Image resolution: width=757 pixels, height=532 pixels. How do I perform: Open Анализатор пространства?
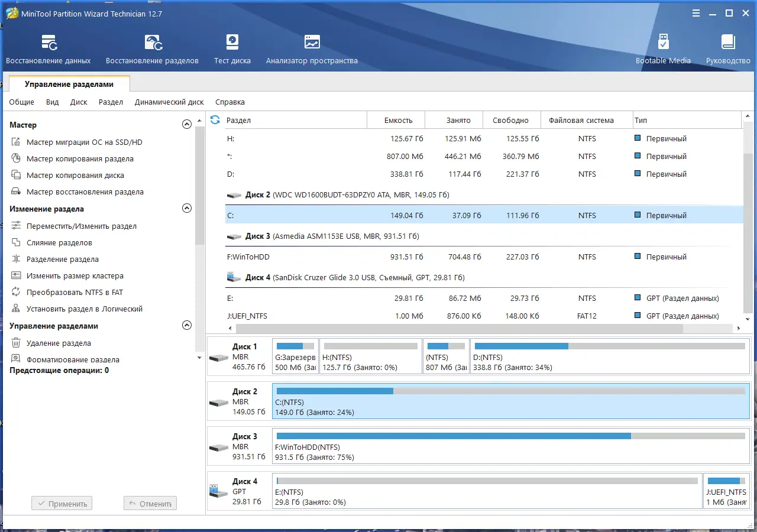pos(312,49)
